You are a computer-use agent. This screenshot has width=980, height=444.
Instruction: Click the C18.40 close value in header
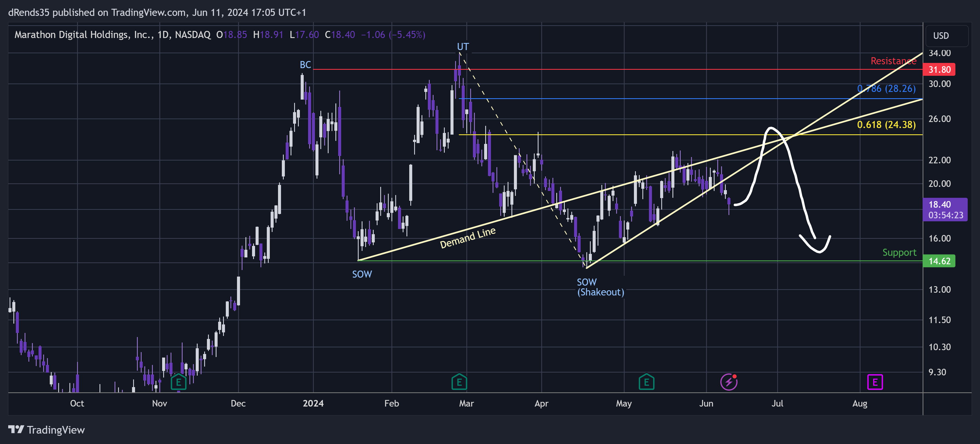(x=340, y=35)
